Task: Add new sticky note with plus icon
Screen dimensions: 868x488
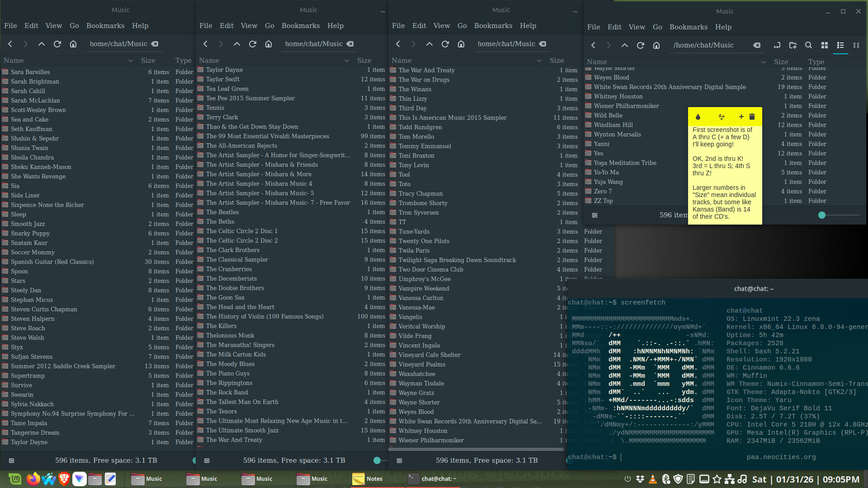Action: [741, 117]
